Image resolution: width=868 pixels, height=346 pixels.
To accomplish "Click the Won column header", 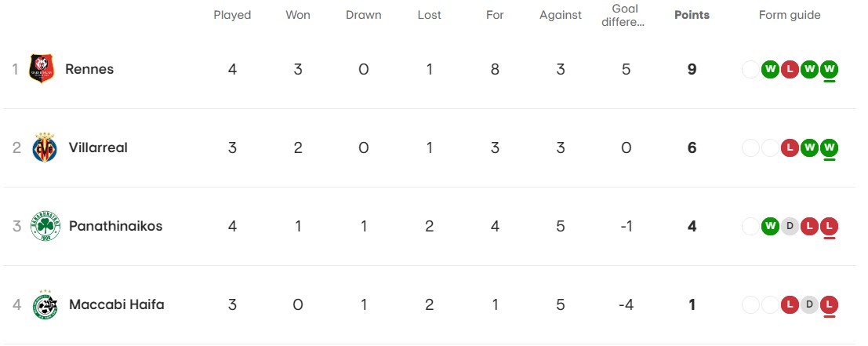I will pos(298,15).
